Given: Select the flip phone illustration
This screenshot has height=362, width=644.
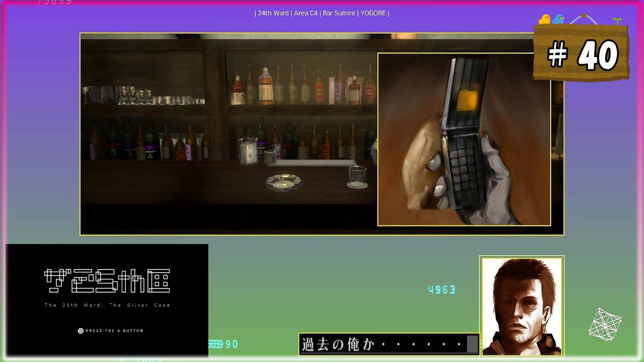Looking at the screenshot, I should coord(464,139).
